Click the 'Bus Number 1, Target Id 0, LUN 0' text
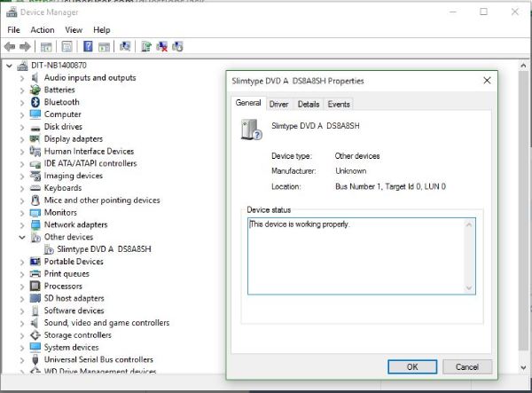The image size is (532, 393). (390, 186)
